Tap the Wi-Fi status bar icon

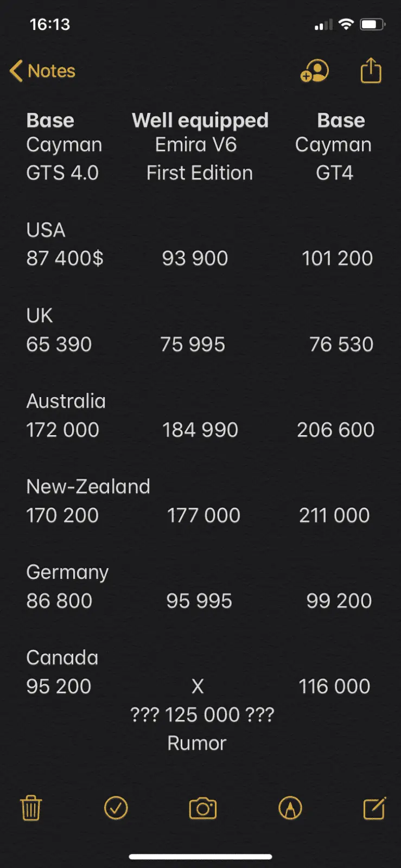346,24
